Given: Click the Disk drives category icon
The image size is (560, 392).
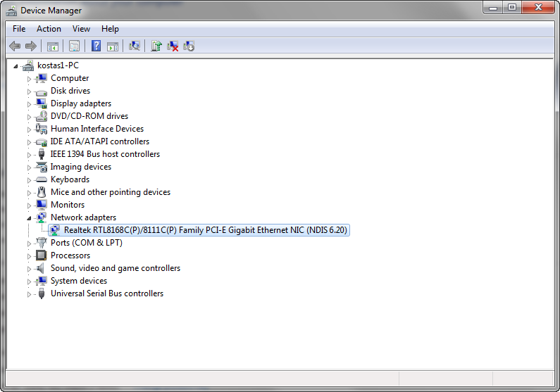Looking at the screenshot, I should tap(42, 91).
